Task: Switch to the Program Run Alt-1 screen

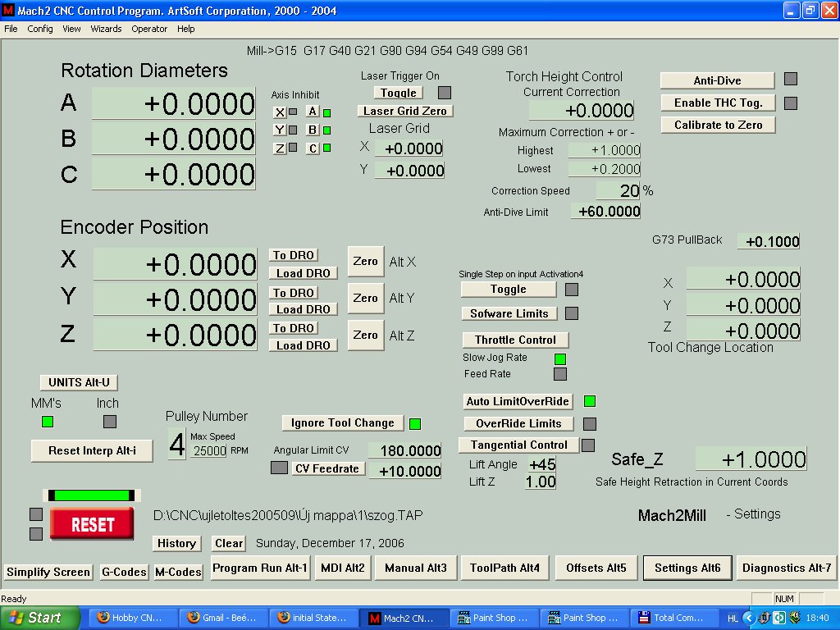Action: click(260, 568)
